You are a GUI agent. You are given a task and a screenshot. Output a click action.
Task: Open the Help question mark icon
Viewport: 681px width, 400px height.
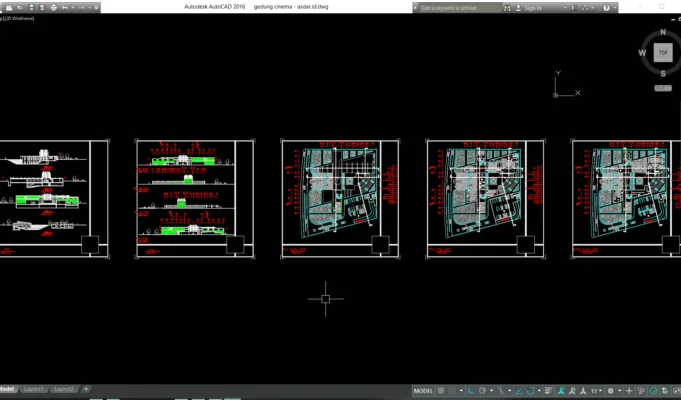coord(606,8)
